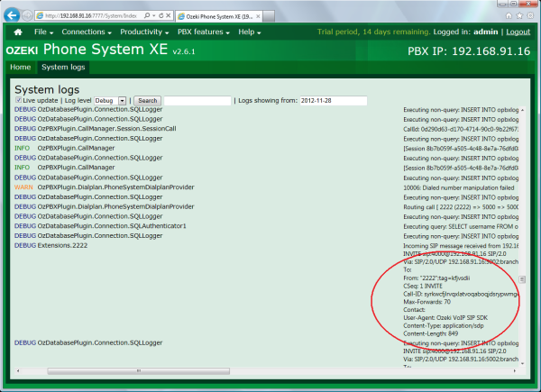Click the Logout link

pyautogui.click(x=518, y=32)
